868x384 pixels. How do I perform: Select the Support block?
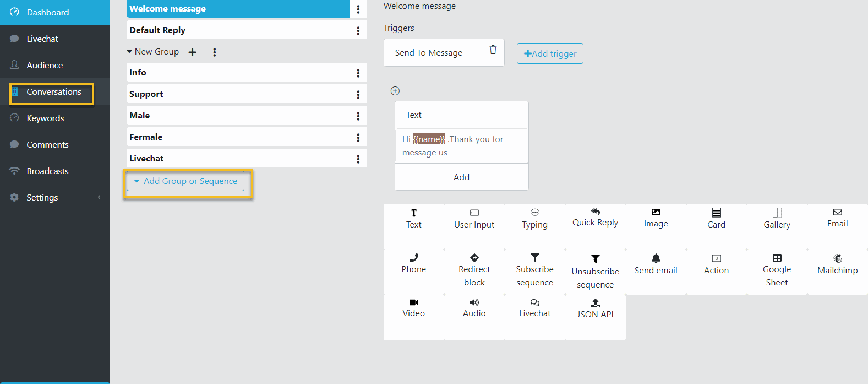click(238, 94)
